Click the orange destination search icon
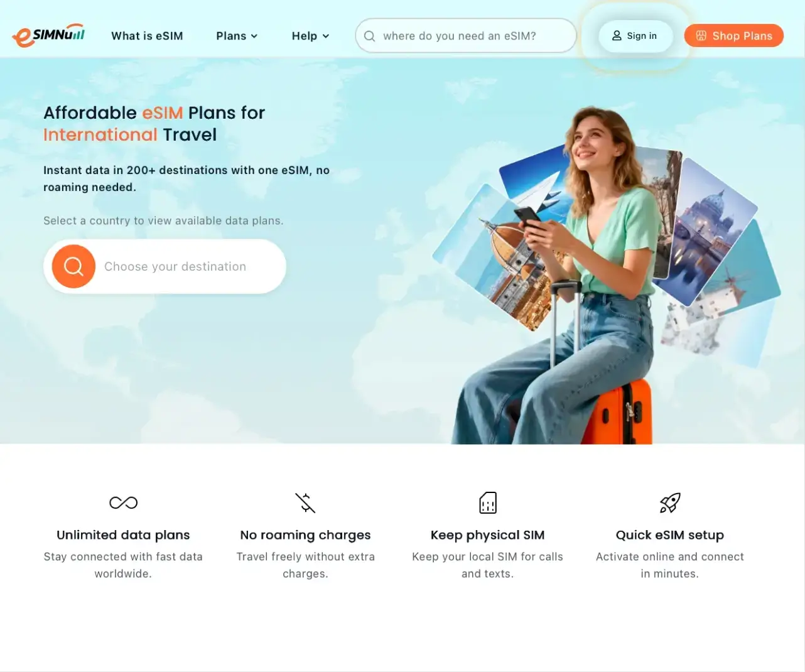 [x=73, y=266]
